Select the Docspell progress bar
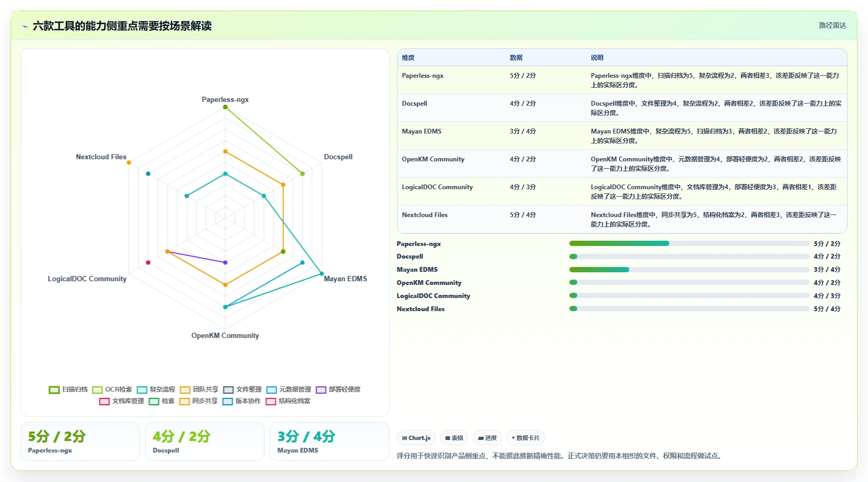 point(689,257)
